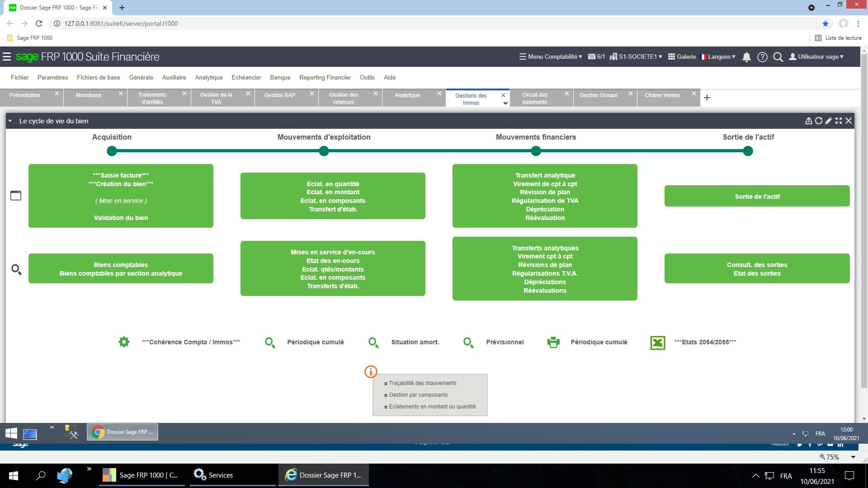This screenshot has height=488, width=868.
Task: Open the Echéancier menu
Action: click(x=246, y=77)
